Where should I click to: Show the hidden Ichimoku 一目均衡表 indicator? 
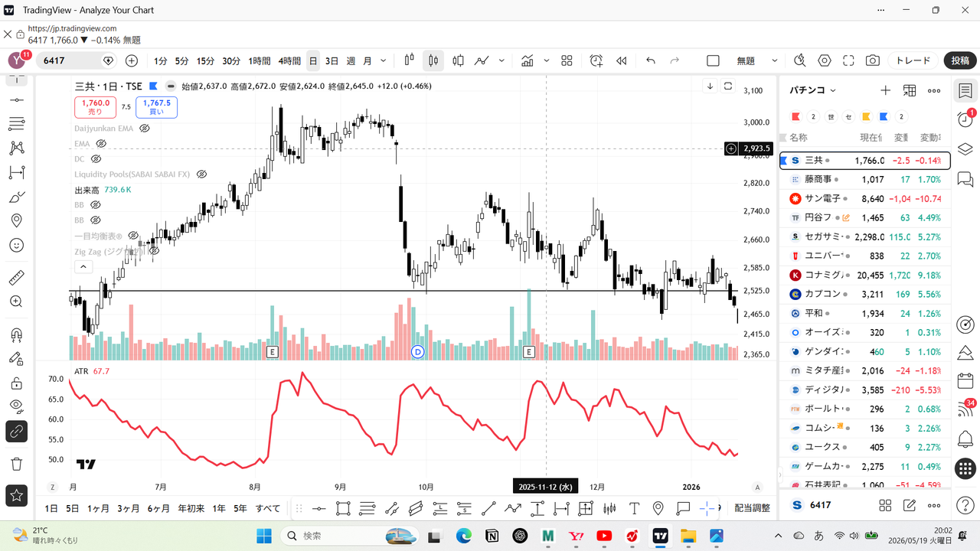coord(133,236)
